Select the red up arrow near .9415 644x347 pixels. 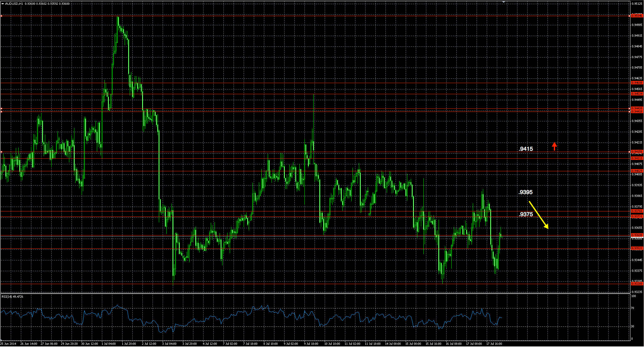pyautogui.click(x=554, y=146)
